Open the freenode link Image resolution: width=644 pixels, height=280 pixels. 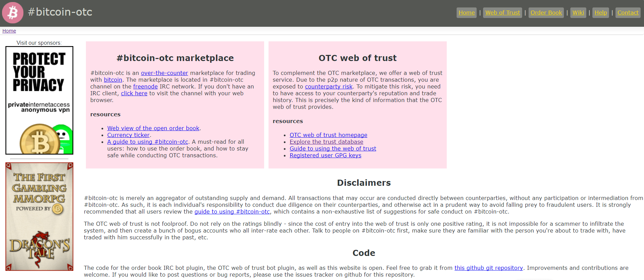145,86
